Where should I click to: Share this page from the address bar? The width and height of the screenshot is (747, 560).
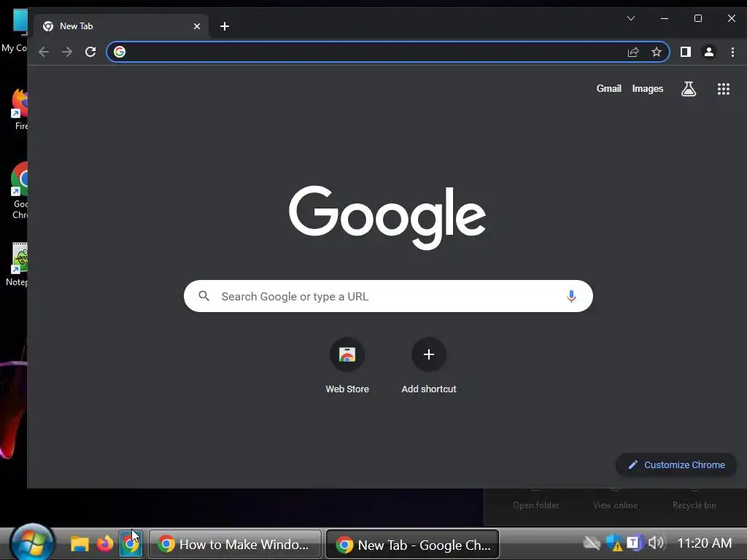633,52
